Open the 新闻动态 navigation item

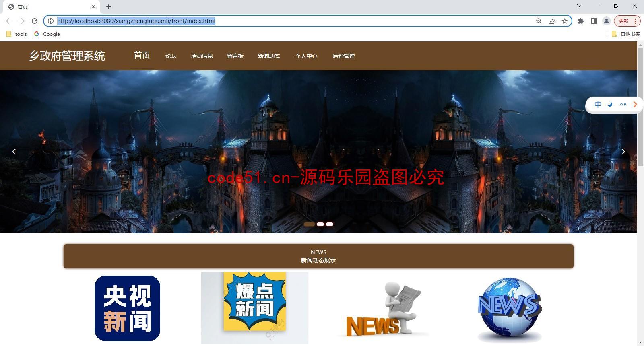(269, 56)
